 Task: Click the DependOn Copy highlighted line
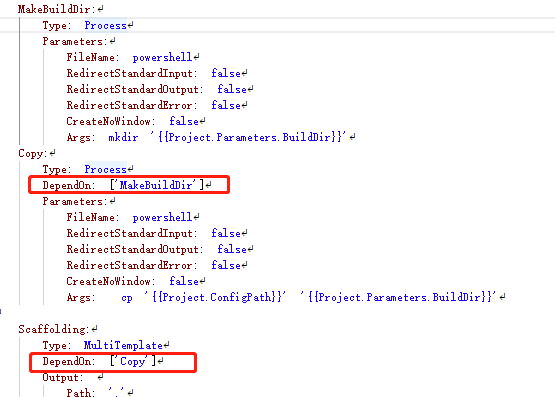(x=113, y=362)
